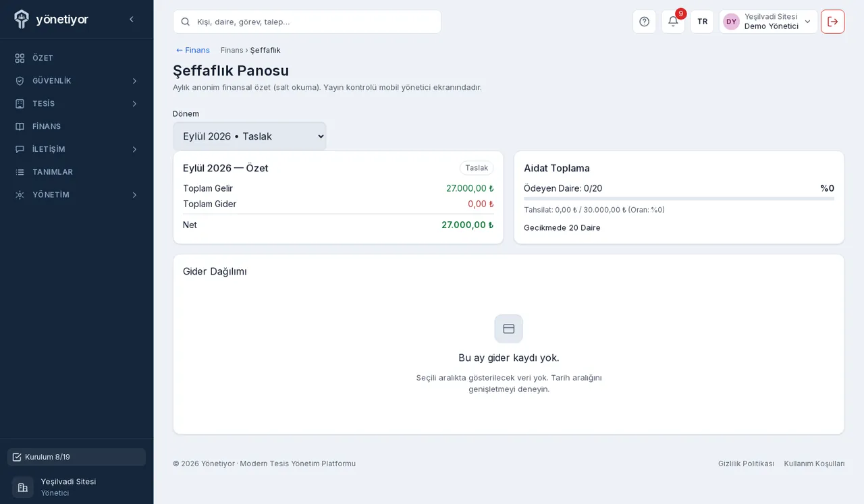
Task: Click the Gecikmede 20 Daire text
Action: [562, 228]
